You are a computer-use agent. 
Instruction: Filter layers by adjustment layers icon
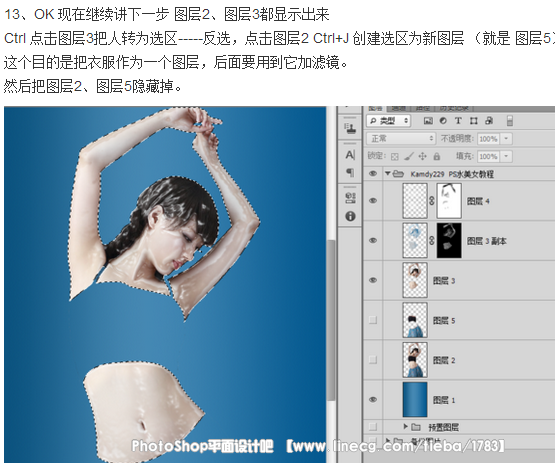(x=443, y=121)
